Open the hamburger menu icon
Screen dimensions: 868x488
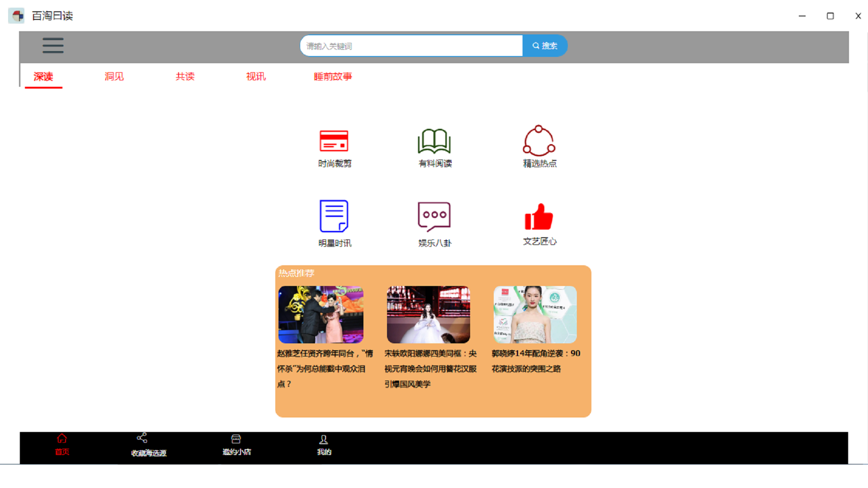point(53,46)
